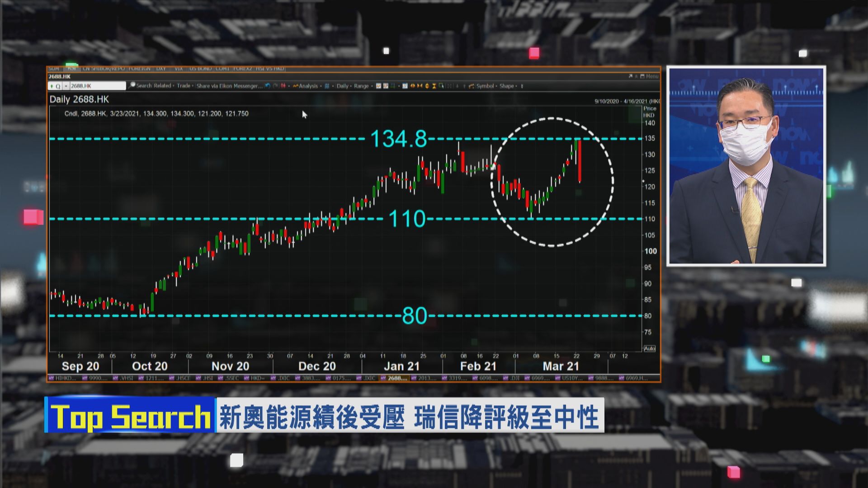
Task: Click the zoom selection magnifier icon in toolbar
Action: (440, 86)
